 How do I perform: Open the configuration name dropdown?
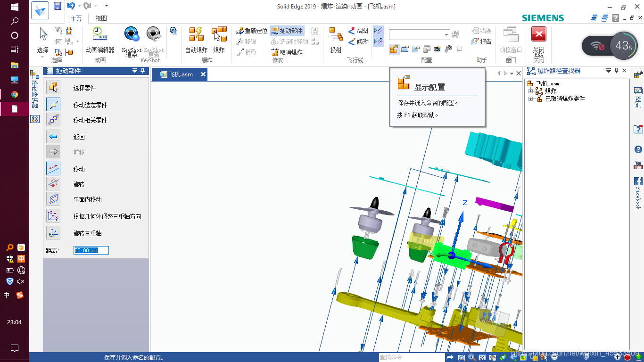point(446,34)
